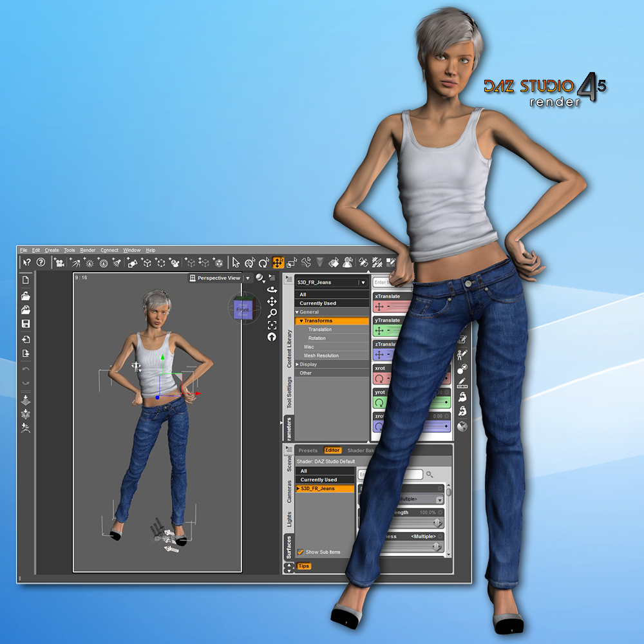
Task: Click the Merge file folder icon
Action: pyautogui.click(x=26, y=310)
